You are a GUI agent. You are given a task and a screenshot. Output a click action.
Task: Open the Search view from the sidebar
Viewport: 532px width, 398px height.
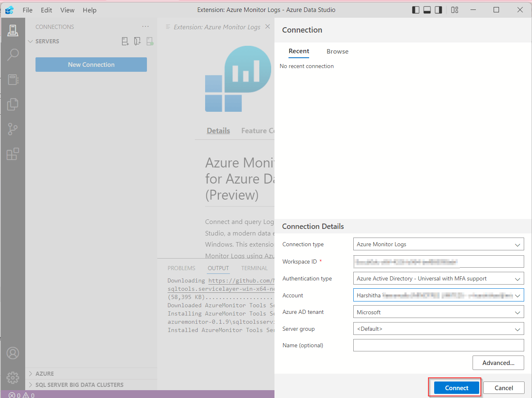[x=13, y=54]
